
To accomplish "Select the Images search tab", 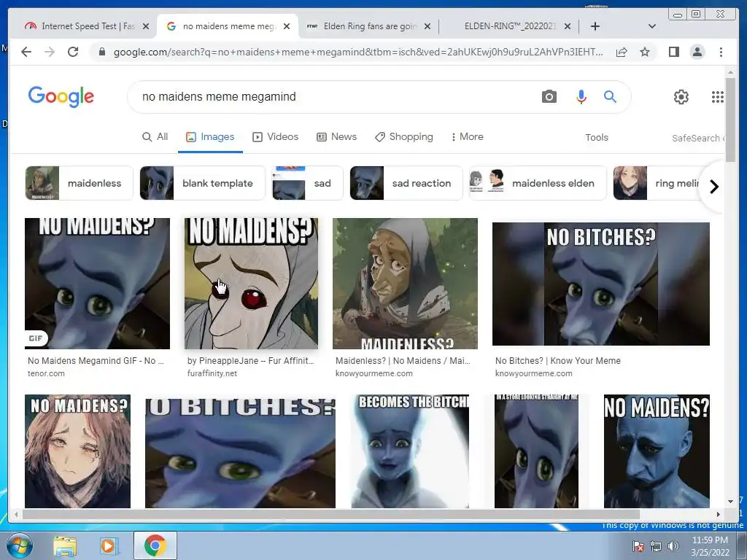I will [x=210, y=137].
